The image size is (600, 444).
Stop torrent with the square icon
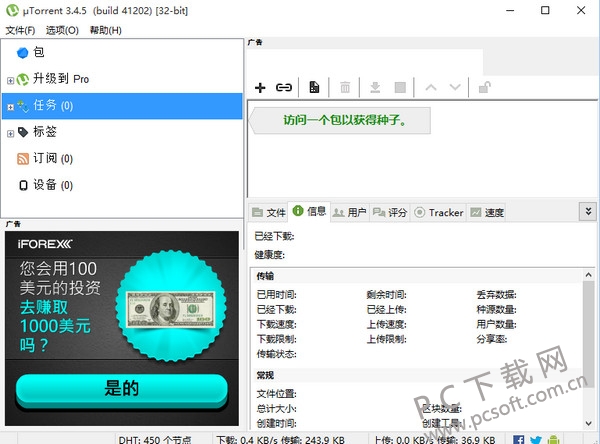coord(400,87)
